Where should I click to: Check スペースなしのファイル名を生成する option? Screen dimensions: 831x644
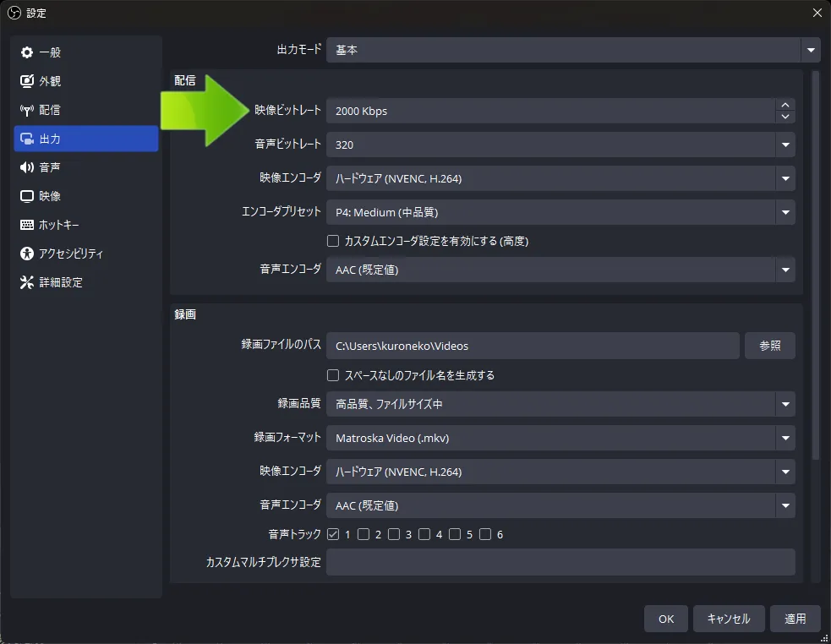tap(334, 375)
